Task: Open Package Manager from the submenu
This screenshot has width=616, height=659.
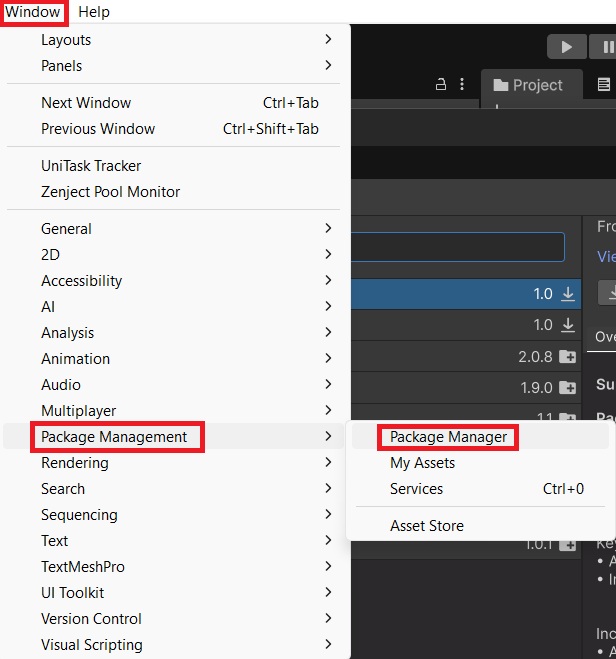Action: pyautogui.click(x=448, y=437)
